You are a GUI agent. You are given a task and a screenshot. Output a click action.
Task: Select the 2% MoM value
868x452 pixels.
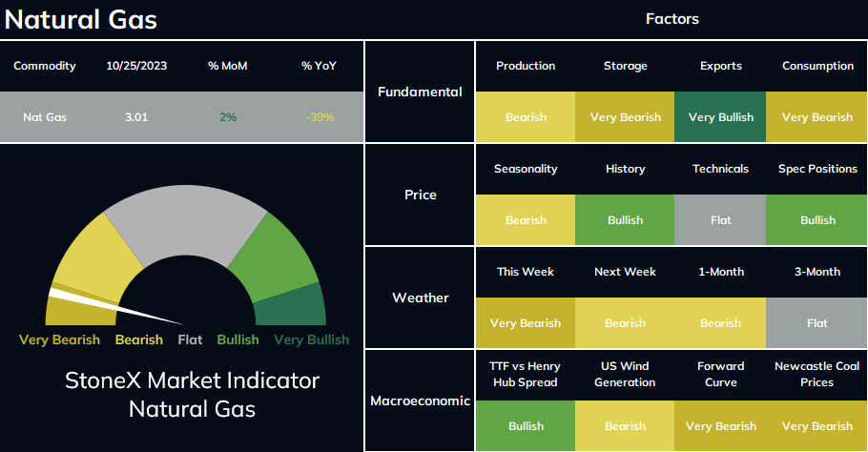(228, 117)
